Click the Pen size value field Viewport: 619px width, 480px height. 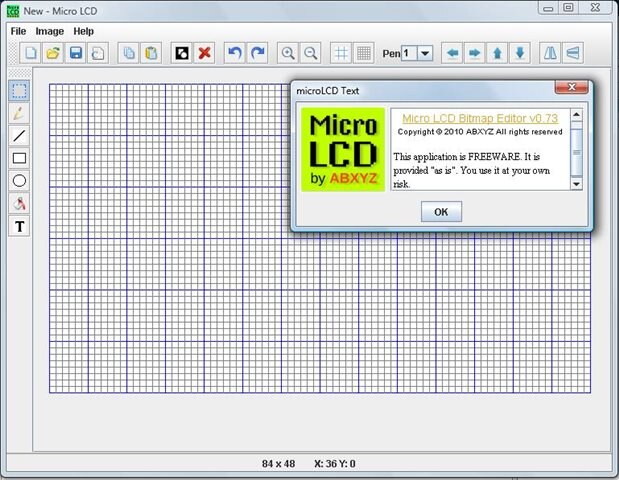409,53
